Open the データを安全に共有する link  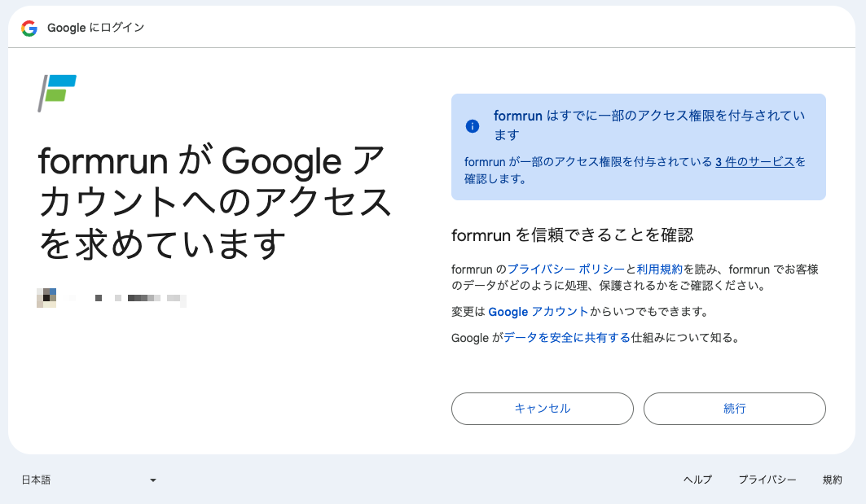click(x=567, y=337)
